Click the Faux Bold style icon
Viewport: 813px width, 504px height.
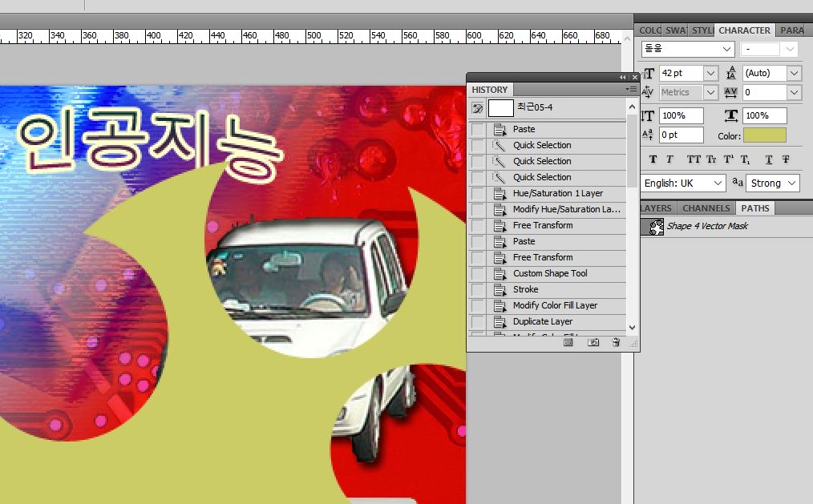[x=653, y=159]
